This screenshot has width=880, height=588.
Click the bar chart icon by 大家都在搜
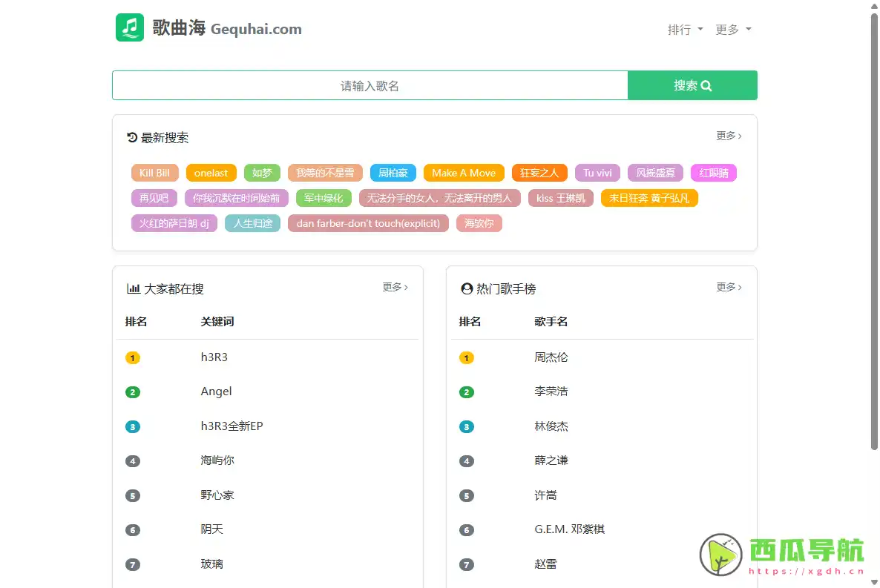[x=134, y=289]
